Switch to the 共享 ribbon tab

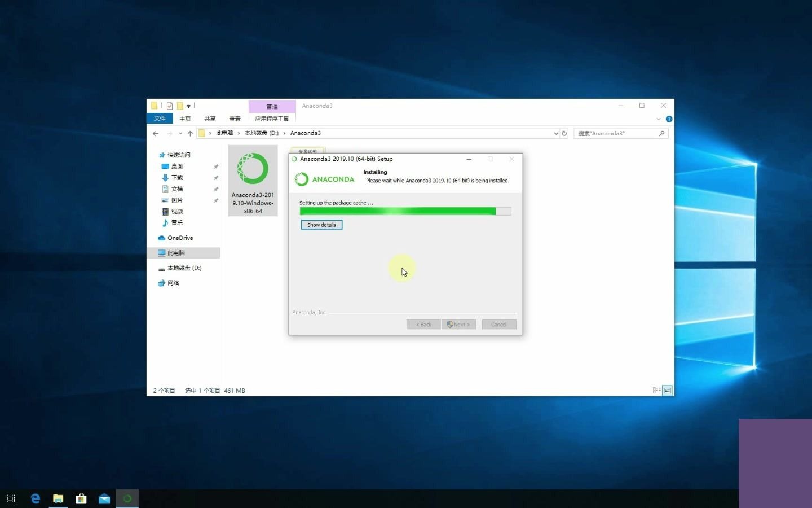[210, 119]
